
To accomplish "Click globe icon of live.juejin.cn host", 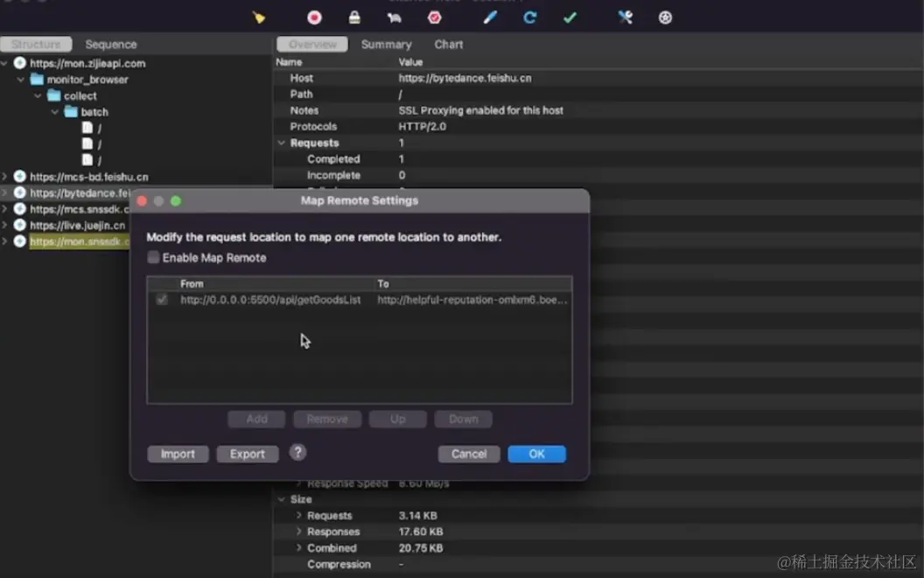I will coord(19,225).
